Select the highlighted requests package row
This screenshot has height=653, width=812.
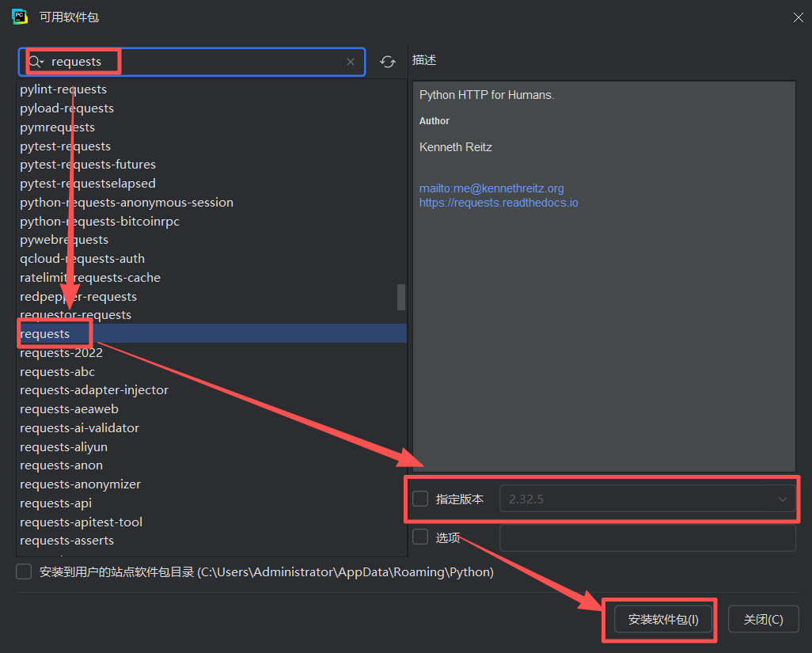pos(212,333)
